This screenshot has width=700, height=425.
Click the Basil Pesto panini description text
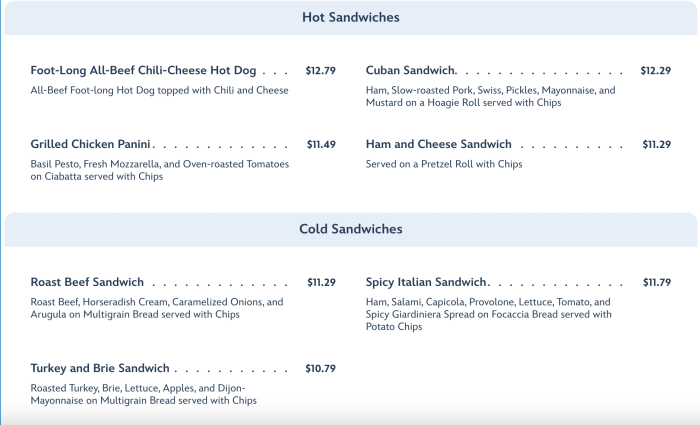[x=160, y=170]
